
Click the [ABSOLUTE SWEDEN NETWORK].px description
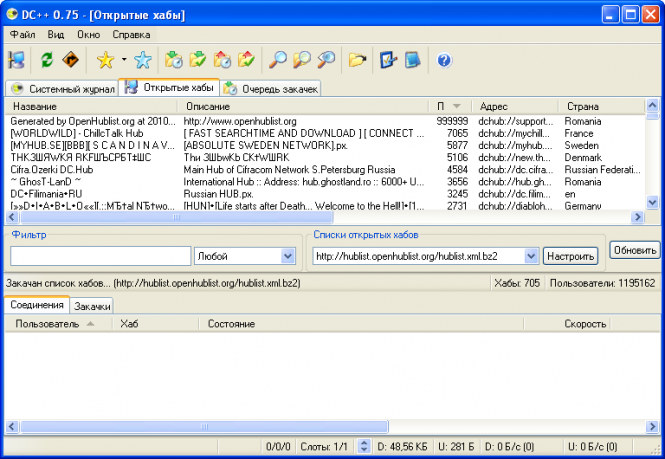coord(265,146)
